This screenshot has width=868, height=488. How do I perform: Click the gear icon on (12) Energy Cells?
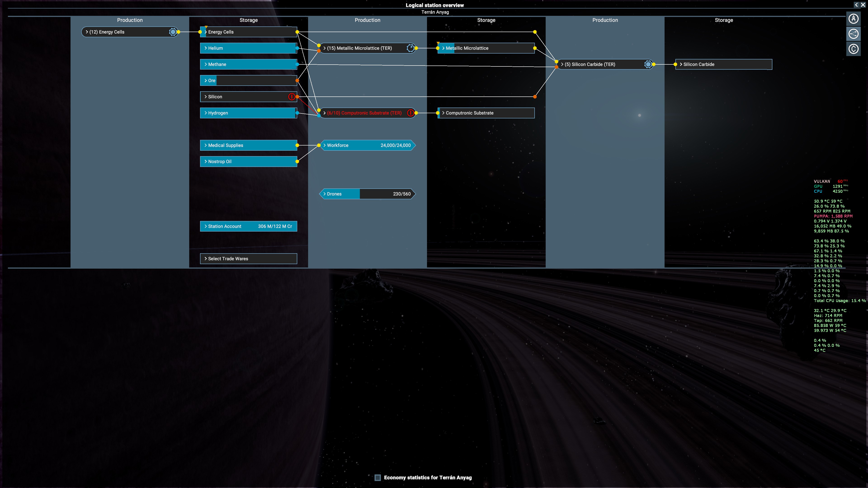point(173,32)
